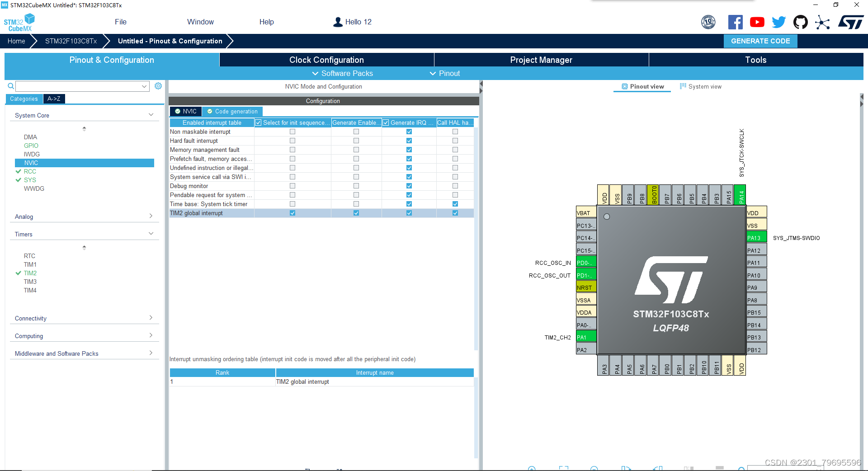Select TIM2 in the Timers list
The height and width of the screenshot is (471, 868).
click(30, 273)
